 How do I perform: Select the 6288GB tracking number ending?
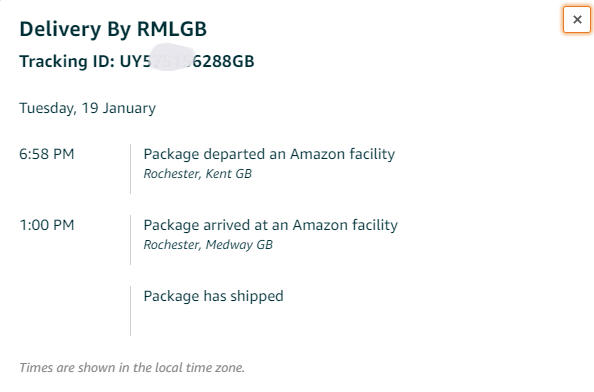coord(223,61)
